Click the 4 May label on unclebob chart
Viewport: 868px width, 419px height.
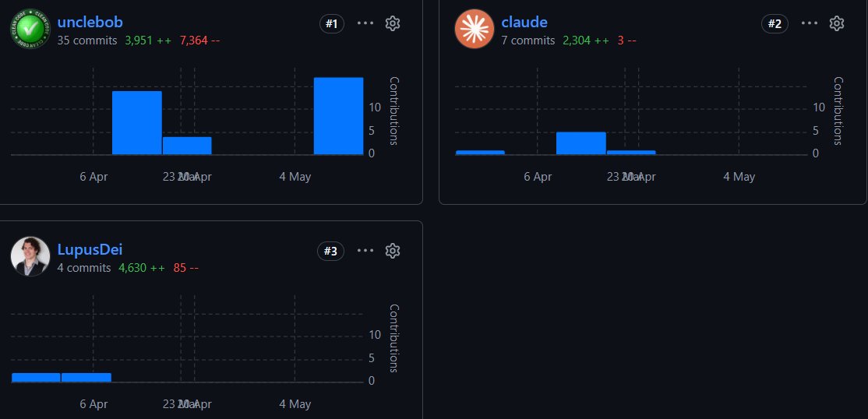tap(295, 177)
